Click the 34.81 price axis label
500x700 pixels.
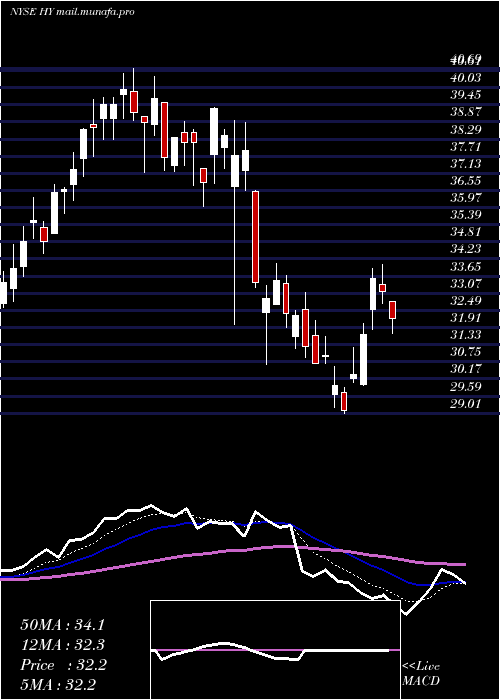[465, 232]
